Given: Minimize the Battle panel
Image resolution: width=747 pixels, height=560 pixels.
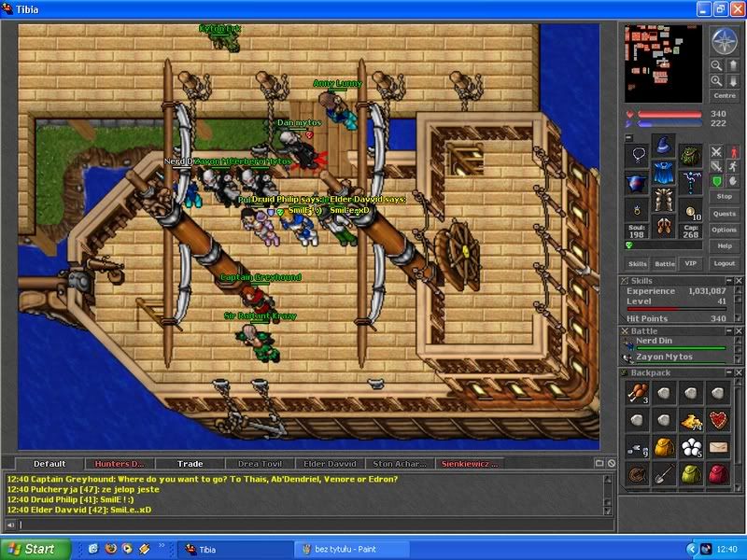Looking at the screenshot, I should tap(728, 330).
